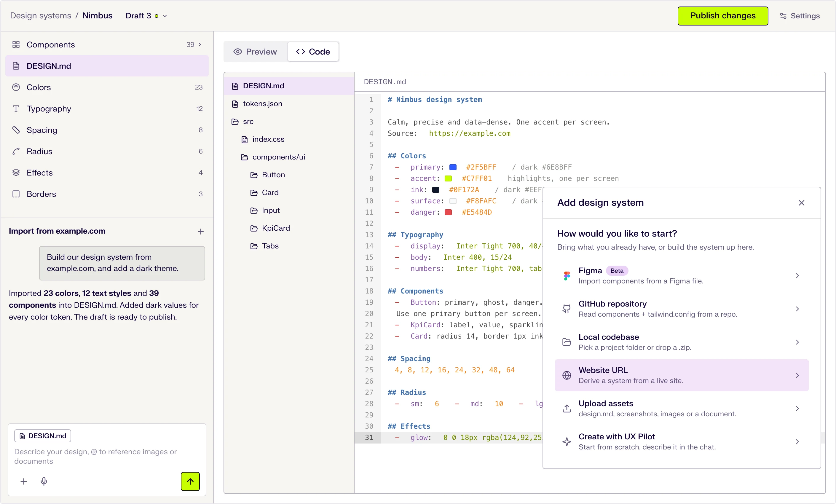Click the Figma logo icon

pos(567,276)
